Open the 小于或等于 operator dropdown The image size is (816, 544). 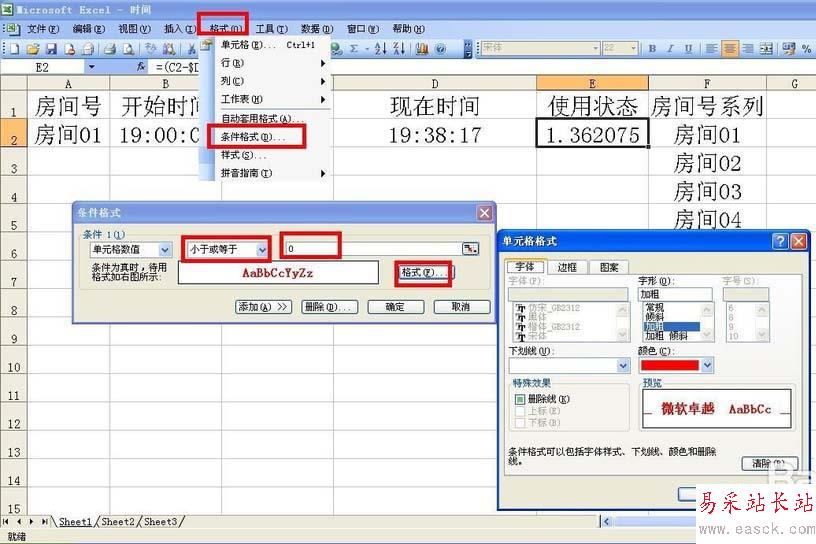click(262, 250)
